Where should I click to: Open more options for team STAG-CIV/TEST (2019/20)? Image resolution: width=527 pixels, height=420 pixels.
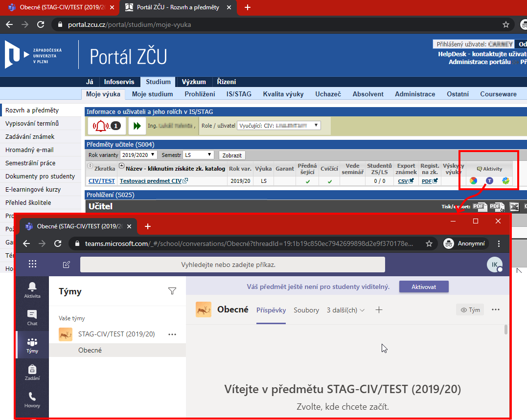[172, 334]
